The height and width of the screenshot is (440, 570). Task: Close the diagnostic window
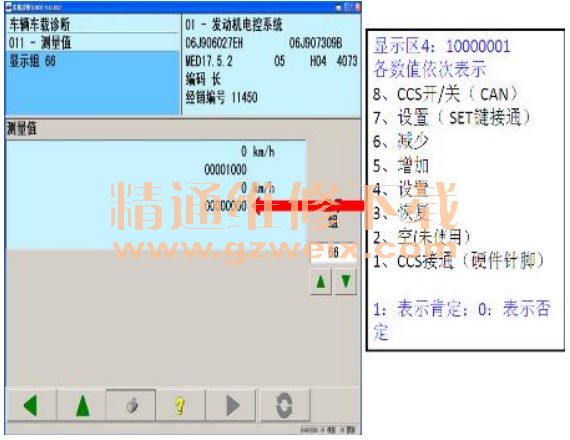[x=357, y=7]
